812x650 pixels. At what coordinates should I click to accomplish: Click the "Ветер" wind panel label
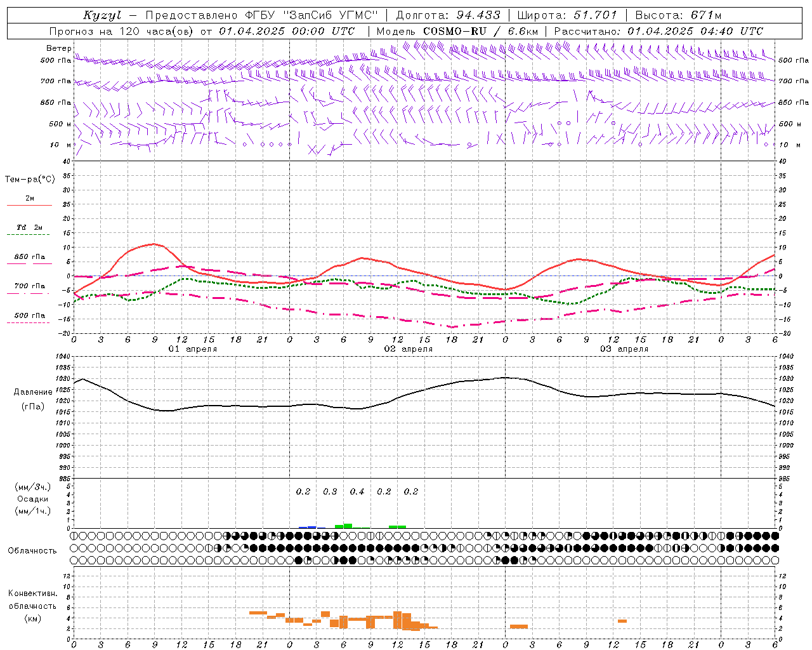(59, 48)
